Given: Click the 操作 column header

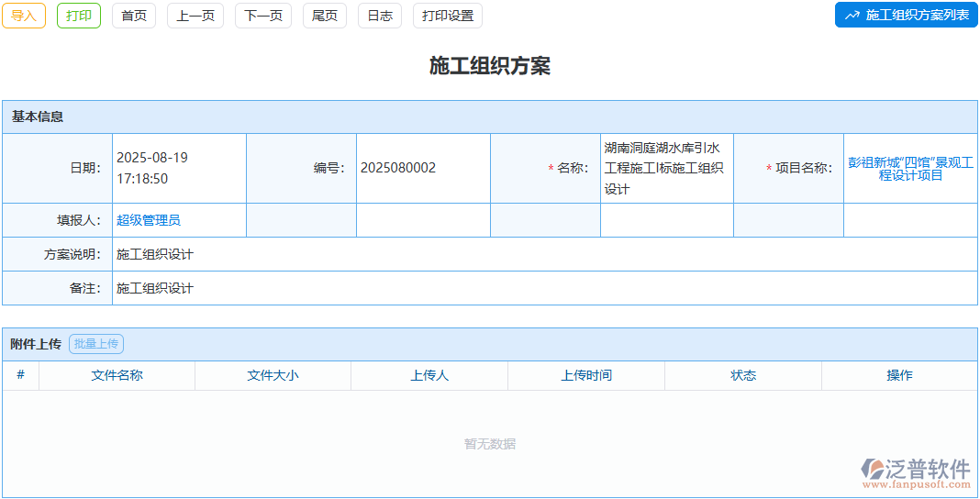Looking at the screenshot, I should click(899, 375).
